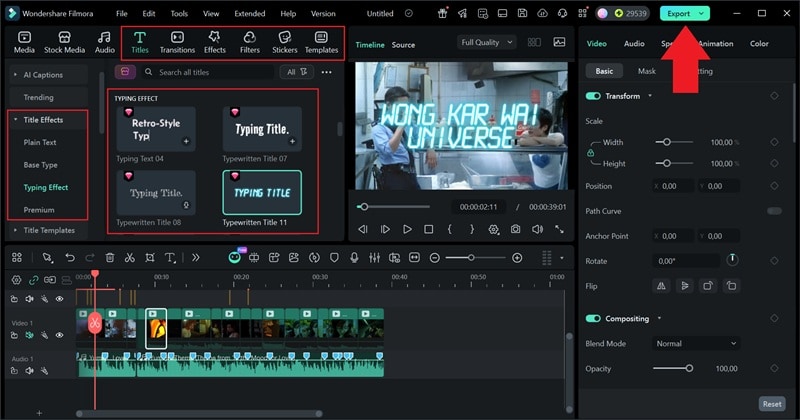
Task: Open the Export dropdown arrow
Action: 702,13
